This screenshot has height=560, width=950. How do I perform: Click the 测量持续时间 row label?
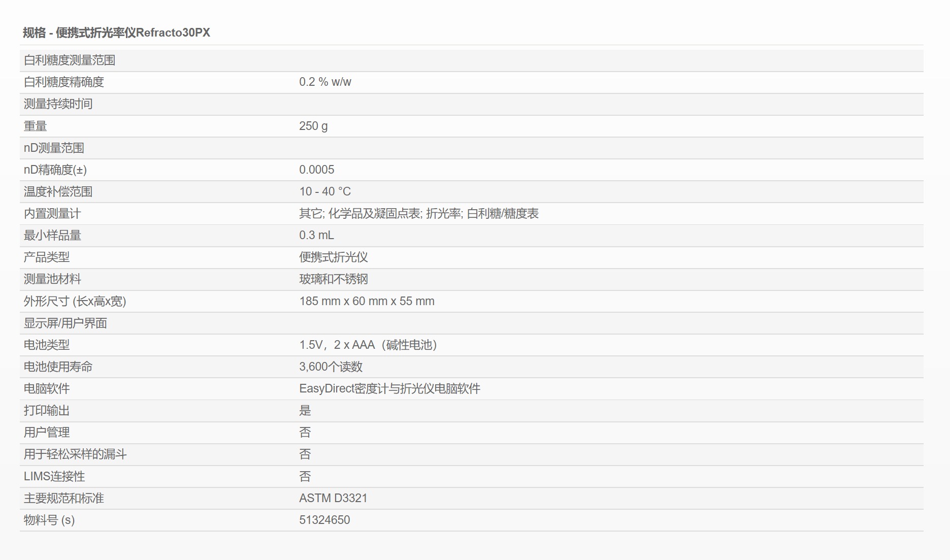pyautogui.click(x=58, y=104)
